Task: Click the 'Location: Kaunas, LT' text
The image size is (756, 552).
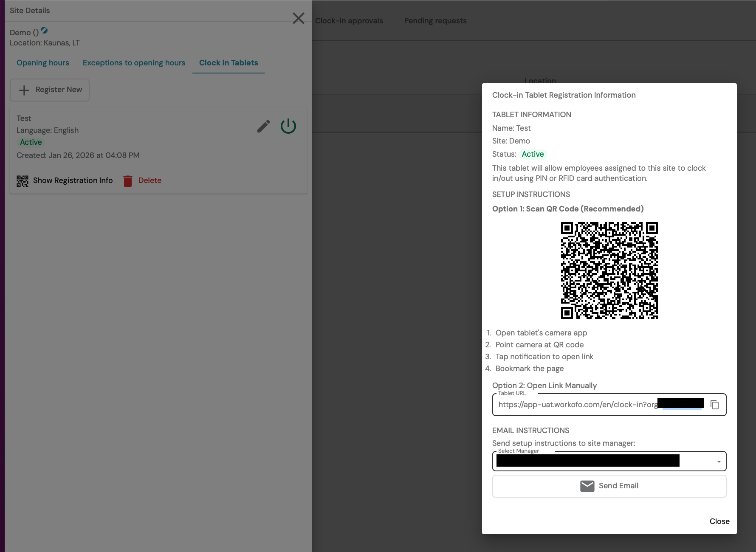Action: (45, 43)
